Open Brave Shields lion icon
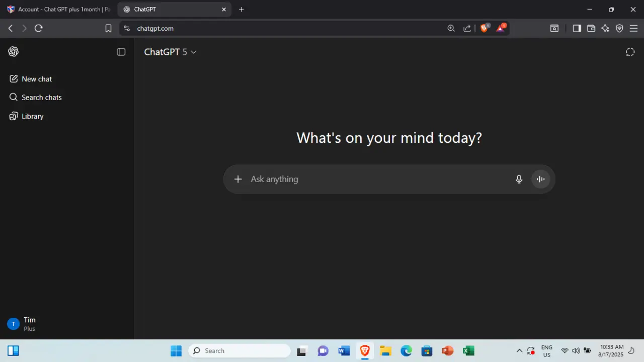 click(485, 28)
